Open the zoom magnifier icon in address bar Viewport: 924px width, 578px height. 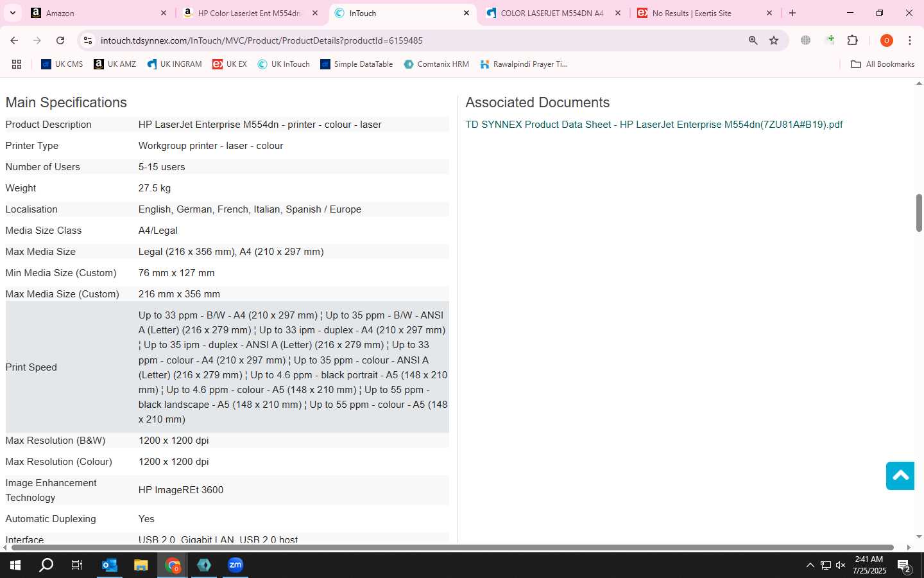click(x=753, y=40)
